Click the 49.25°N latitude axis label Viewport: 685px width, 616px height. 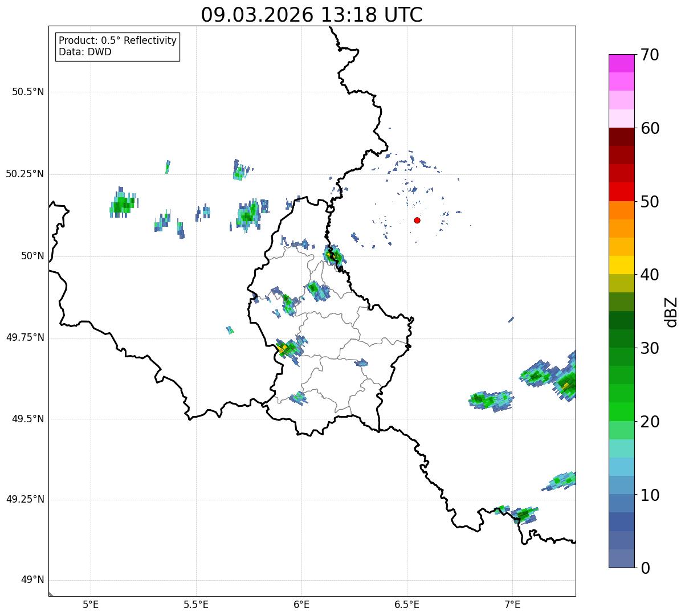click(x=25, y=500)
